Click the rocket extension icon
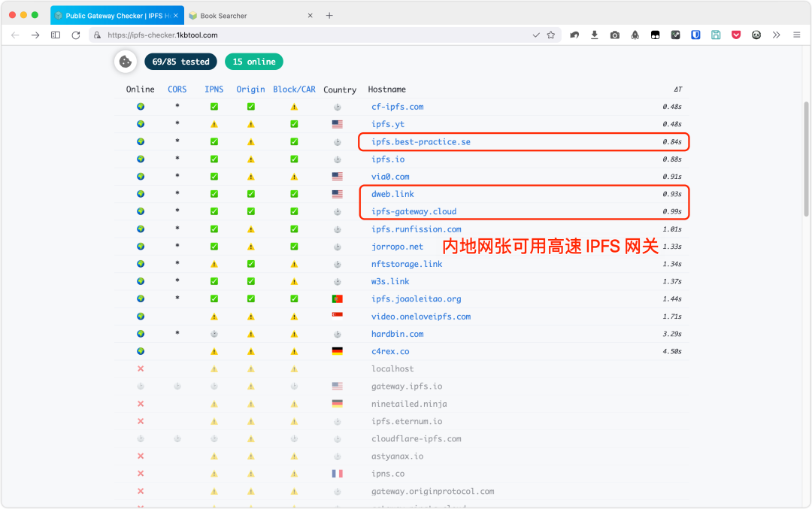812x509 pixels. pyautogui.click(x=635, y=35)
